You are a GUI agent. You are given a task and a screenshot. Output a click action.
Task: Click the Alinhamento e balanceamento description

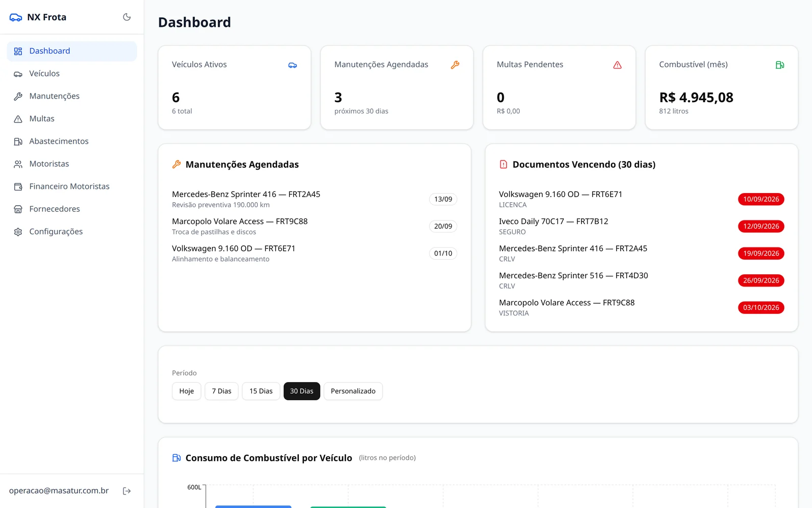(x=221, y=259)
